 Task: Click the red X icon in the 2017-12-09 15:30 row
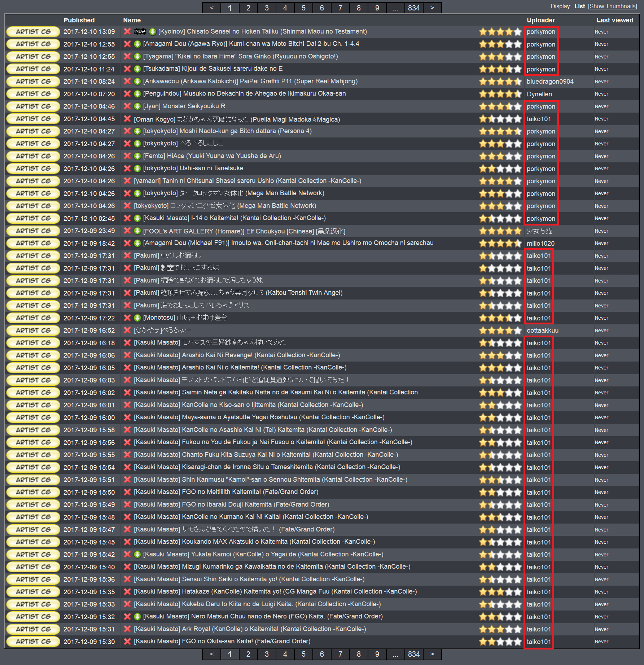click(x=127, y=642)
